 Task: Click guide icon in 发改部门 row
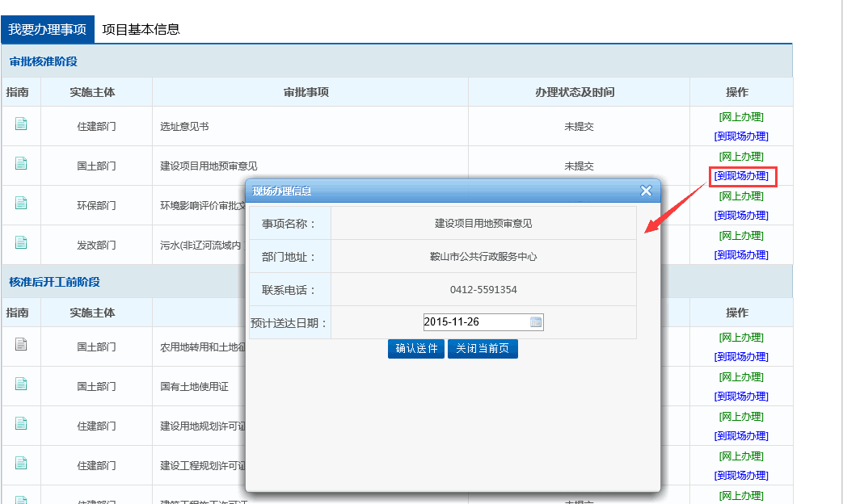click(x=21, y=243)
